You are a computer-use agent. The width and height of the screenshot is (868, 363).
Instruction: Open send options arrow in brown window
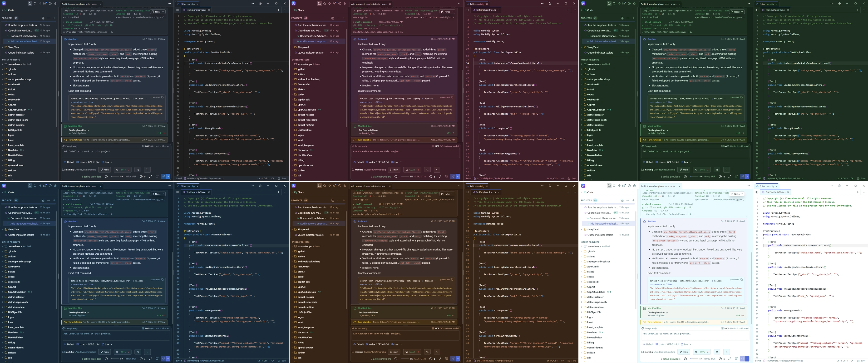point(458,359)
